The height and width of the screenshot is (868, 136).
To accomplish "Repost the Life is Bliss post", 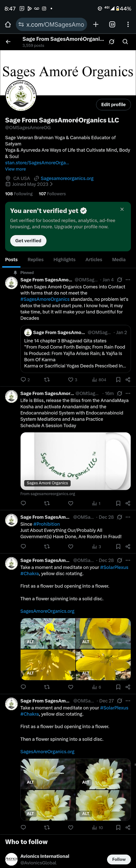I will pos(47,503).
